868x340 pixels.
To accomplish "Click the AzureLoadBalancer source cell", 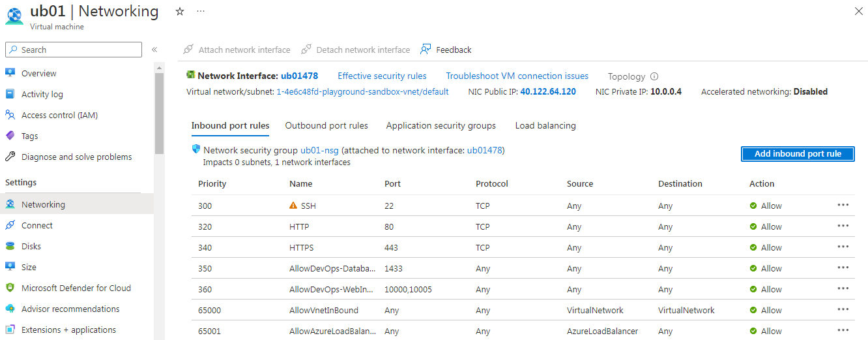I will tap(603, 331).
